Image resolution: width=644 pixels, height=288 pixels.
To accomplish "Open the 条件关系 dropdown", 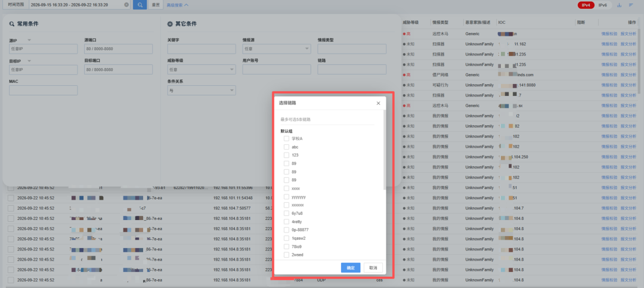I will (x=202, y=91).
